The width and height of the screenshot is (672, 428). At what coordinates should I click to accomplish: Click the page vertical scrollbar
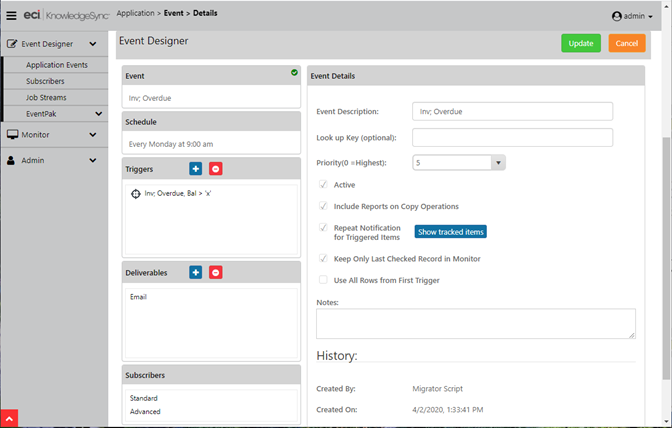(666, 258)
